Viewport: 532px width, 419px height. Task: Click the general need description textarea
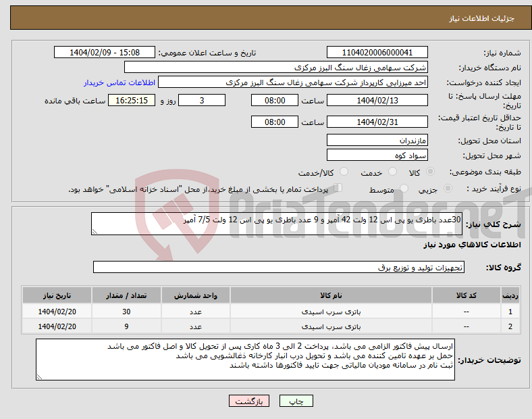pyautogui.click(x=277, y=224)
